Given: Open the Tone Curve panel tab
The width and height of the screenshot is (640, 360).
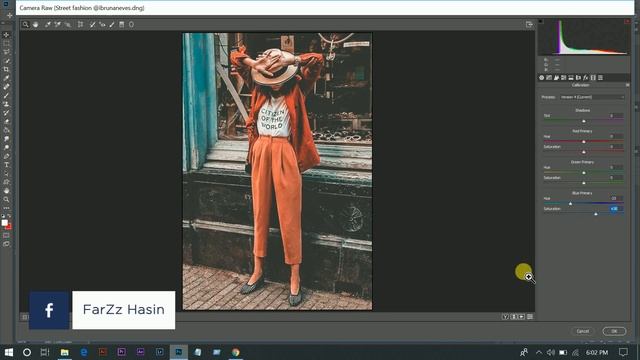Looking at the screenshot, I should coord(549,78).
